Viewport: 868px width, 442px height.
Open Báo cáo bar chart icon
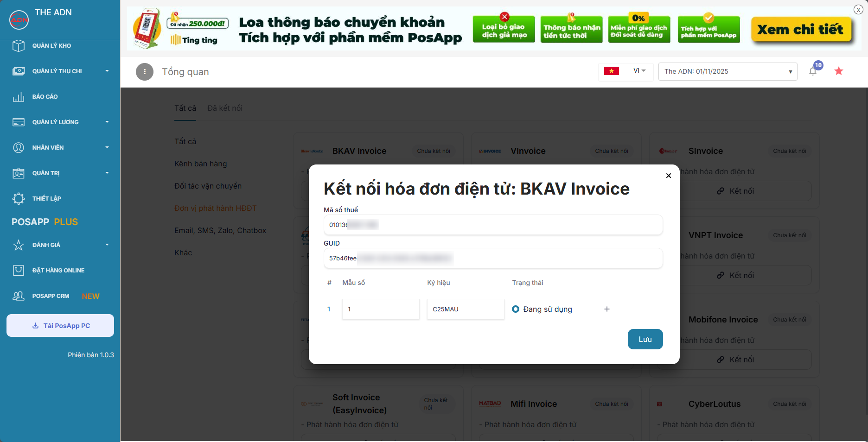(x=19, y=97)
